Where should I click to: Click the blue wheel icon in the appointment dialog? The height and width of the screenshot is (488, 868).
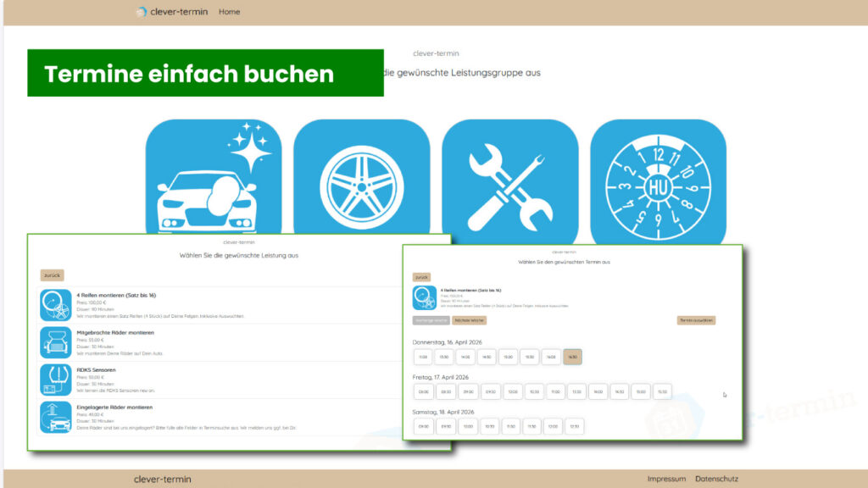[423, 297]
